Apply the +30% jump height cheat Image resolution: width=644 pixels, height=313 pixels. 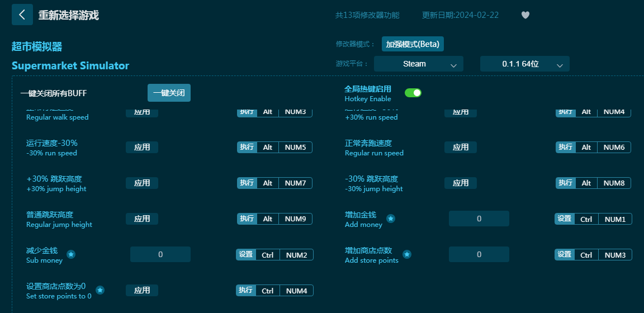coord(141,183)
